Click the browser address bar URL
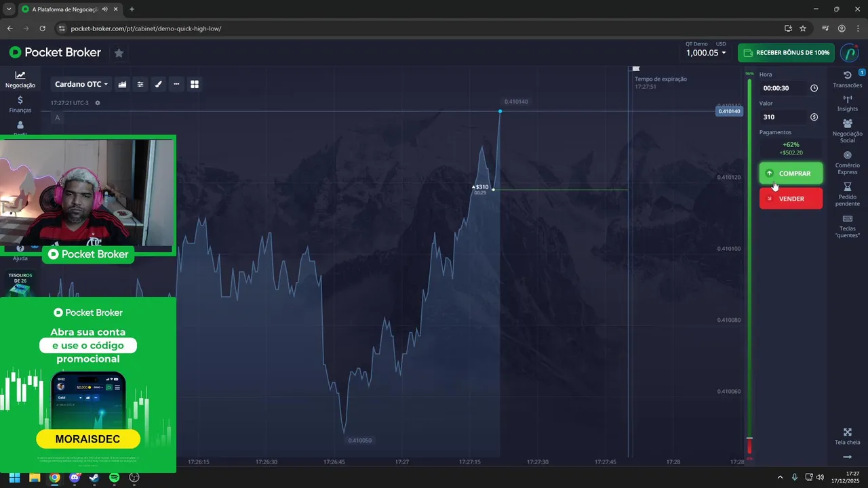Image resolution: width=868 pixels, height=488 pixels. pyautogui.click(x=146, y=28)
